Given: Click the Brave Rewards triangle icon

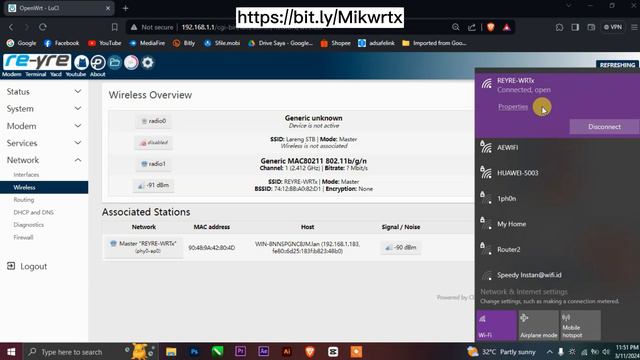Looking at the screenshot, I should [x=507, y=27].
